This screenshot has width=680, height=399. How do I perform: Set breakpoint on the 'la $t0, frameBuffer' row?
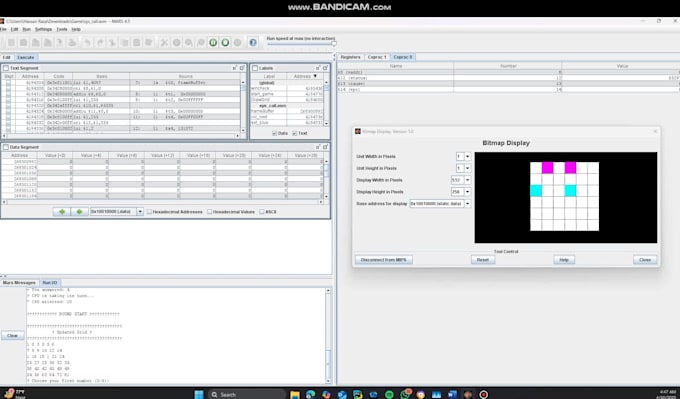(x=8, y=82)
